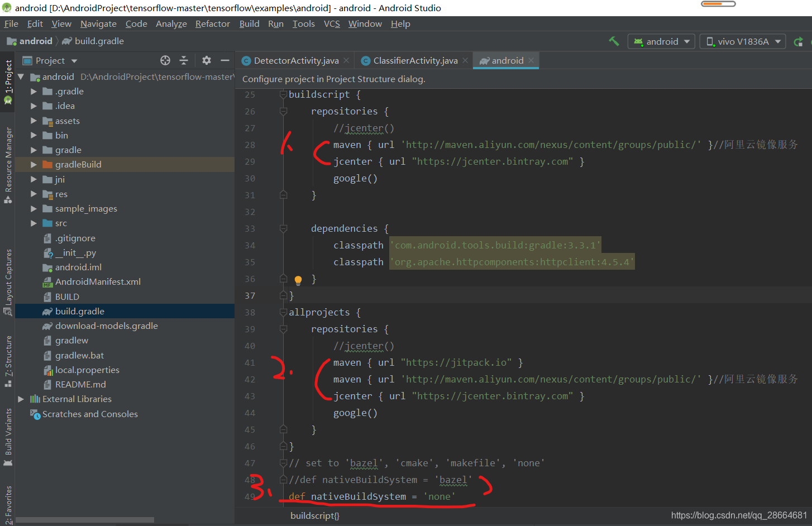Click the Scroll from Source target icon
812x526 pixels.
[165, 60]
